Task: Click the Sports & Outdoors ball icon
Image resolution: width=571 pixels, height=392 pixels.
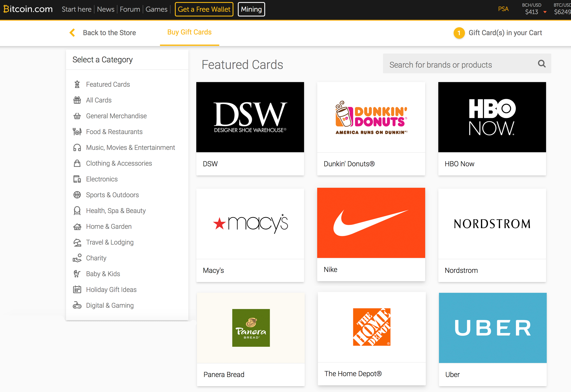Action: click(77, 195)
